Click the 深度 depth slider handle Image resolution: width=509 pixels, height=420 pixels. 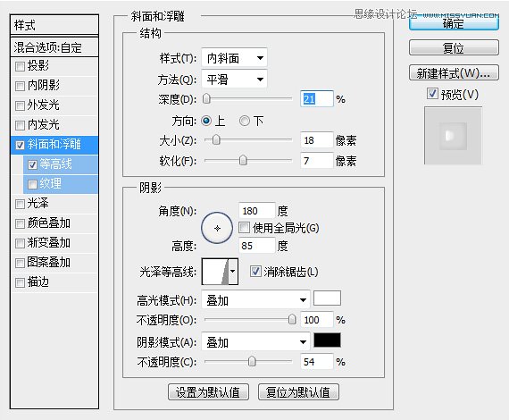[206, 99]
